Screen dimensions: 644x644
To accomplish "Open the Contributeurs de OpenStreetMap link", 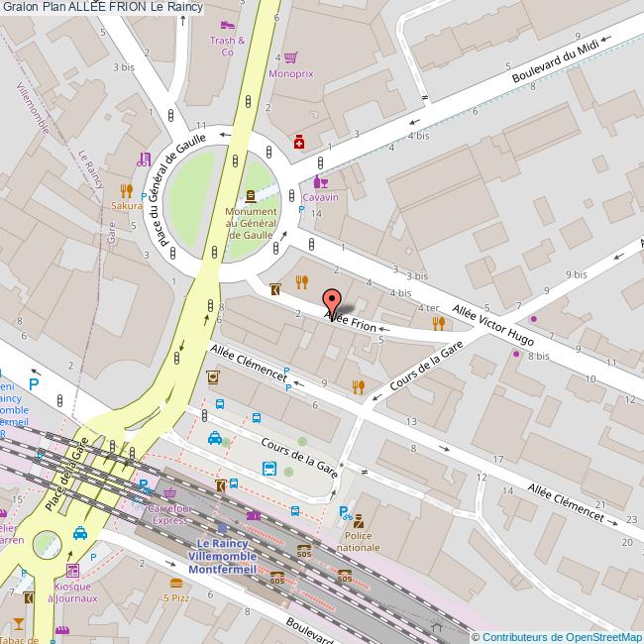I will 562,636.
